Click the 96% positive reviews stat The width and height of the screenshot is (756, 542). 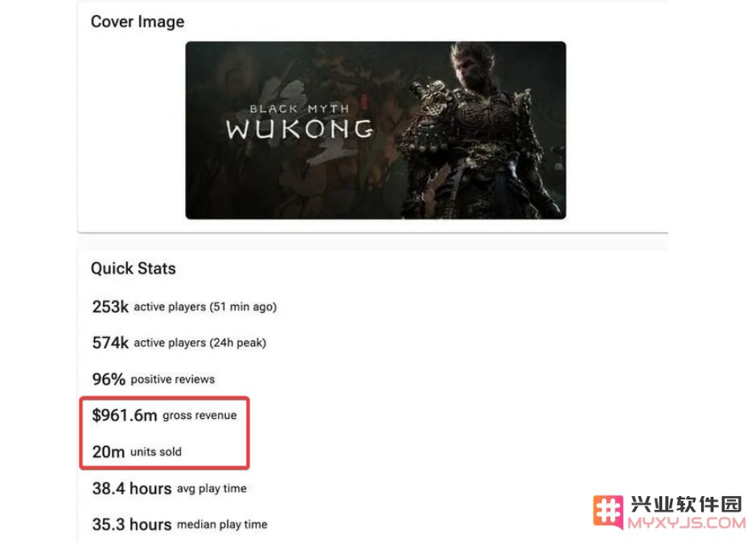(x=154, y=379)
